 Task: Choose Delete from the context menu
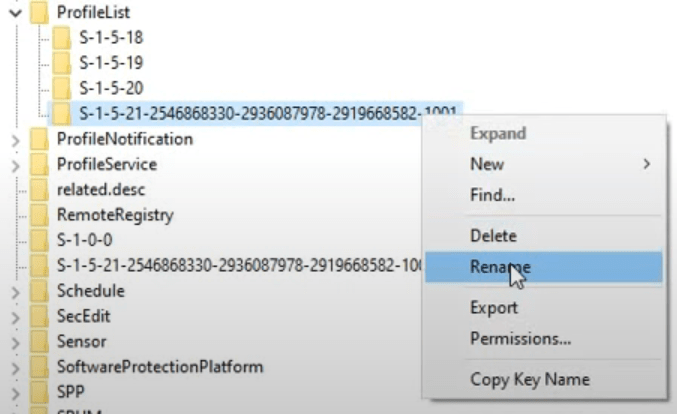click(493, 236)
